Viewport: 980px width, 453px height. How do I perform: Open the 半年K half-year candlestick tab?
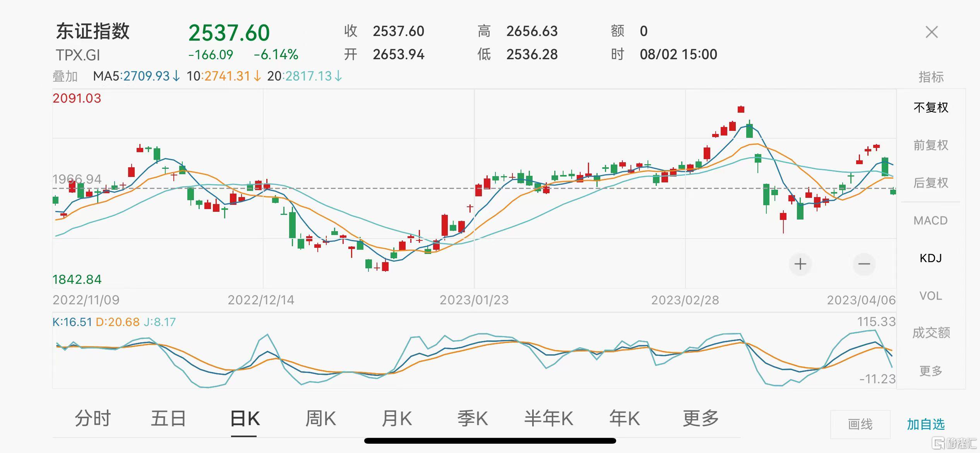[548, 419]
